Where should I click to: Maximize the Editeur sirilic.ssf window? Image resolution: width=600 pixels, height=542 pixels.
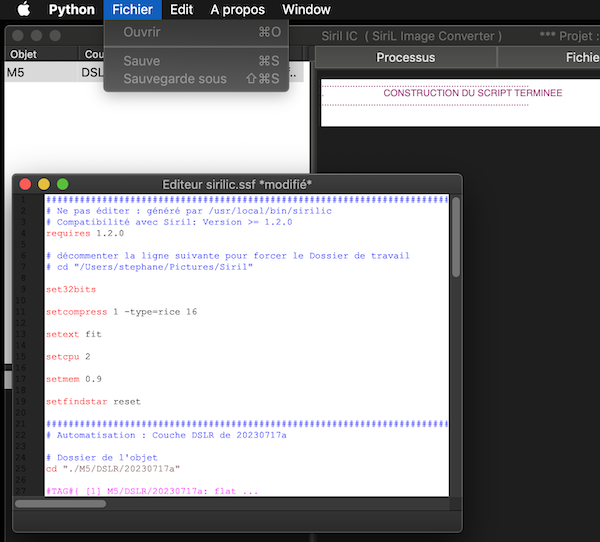click(x=62, y=184)
